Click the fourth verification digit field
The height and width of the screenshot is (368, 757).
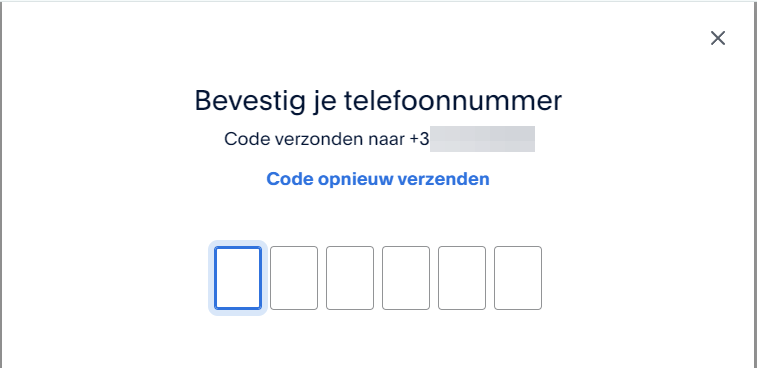point(406,278)
